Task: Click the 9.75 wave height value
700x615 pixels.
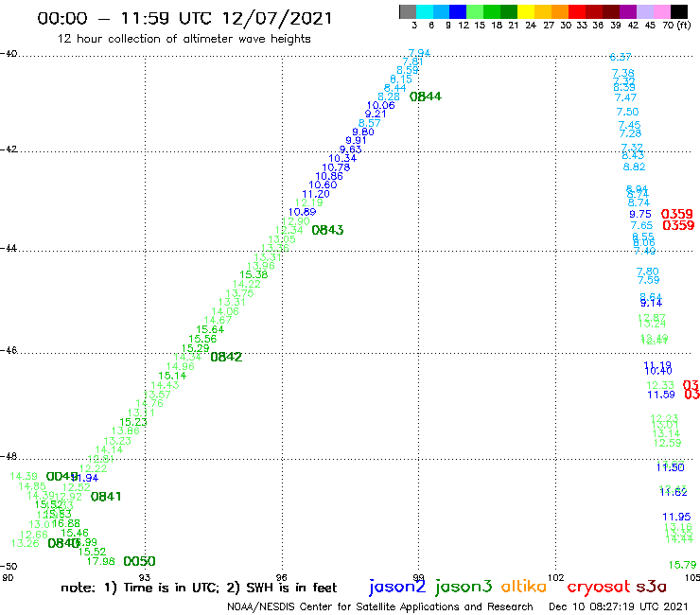Action: pos(640,215)
